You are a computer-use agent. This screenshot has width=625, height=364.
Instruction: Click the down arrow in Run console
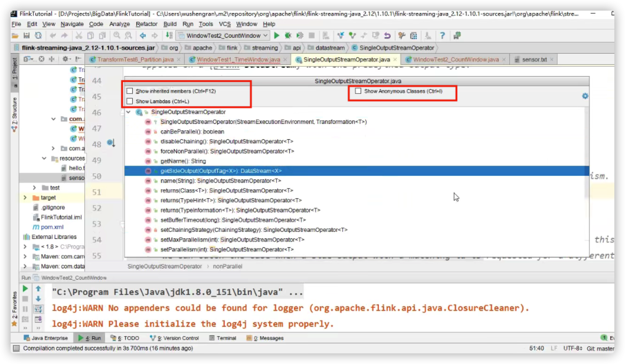click(x=38, y=299)
